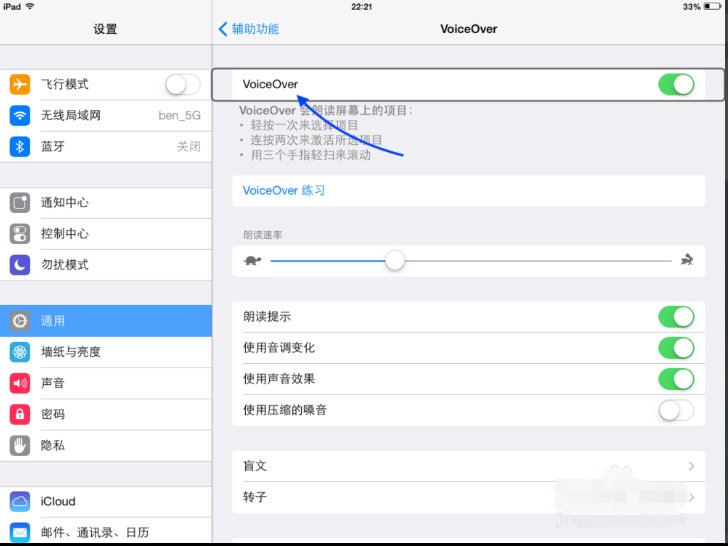The image size is (728, 546).
Task: Click the speaking rate slider knob
Action: click(x=395, y=260)
